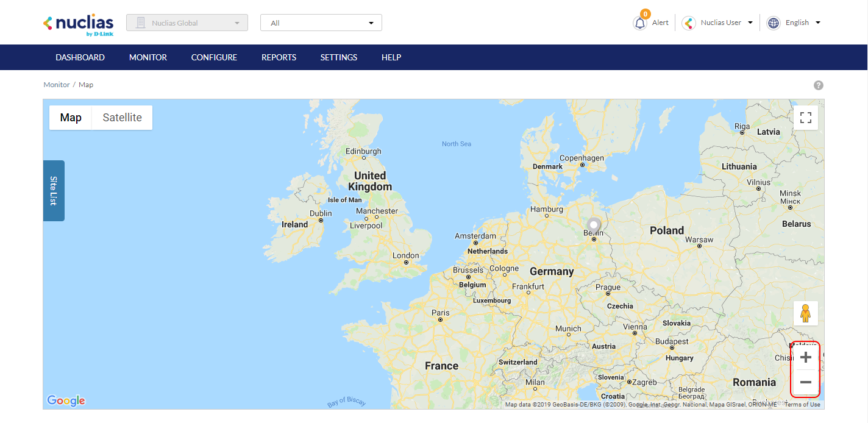Open the Nuclias User account dropdown arrow
This screenshot has height=423, width=868.
(x=750, y=23)
